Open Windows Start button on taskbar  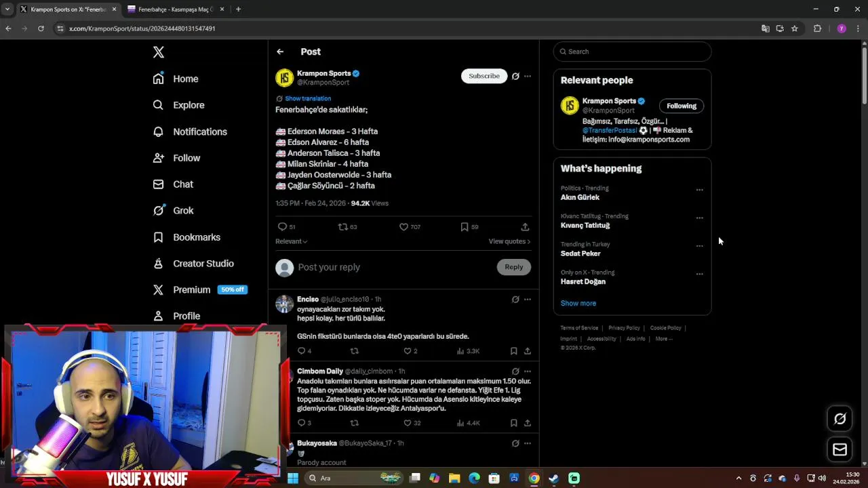click(x=293, y=478)
